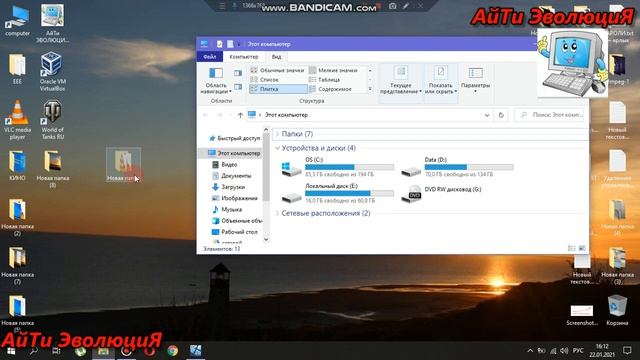Select the Screenshot file on the desktop
Image resolution: width=640 pixels, height=360 pixels.
(582, 315)
